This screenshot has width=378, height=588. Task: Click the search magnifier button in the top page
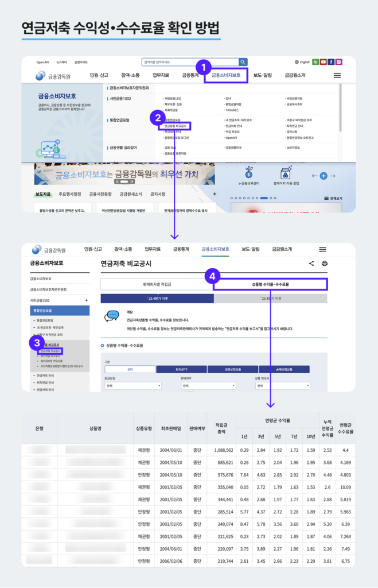pyautogui.click(x=243, y=62)
